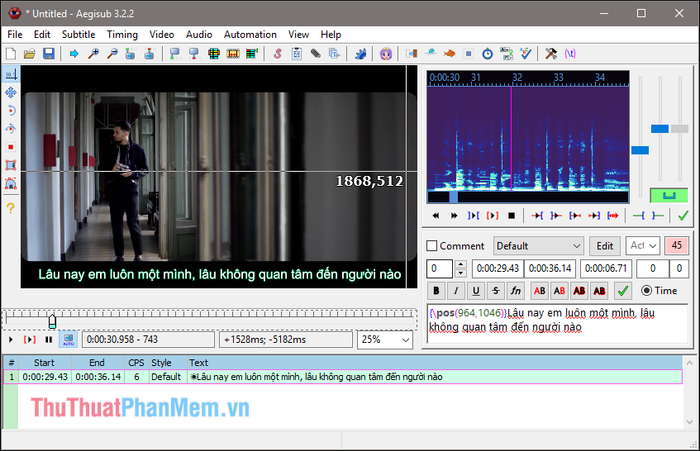Open the Shift Times clock icon
The image size is (700, 451).
pyautogui.click(x=488, y=54)
